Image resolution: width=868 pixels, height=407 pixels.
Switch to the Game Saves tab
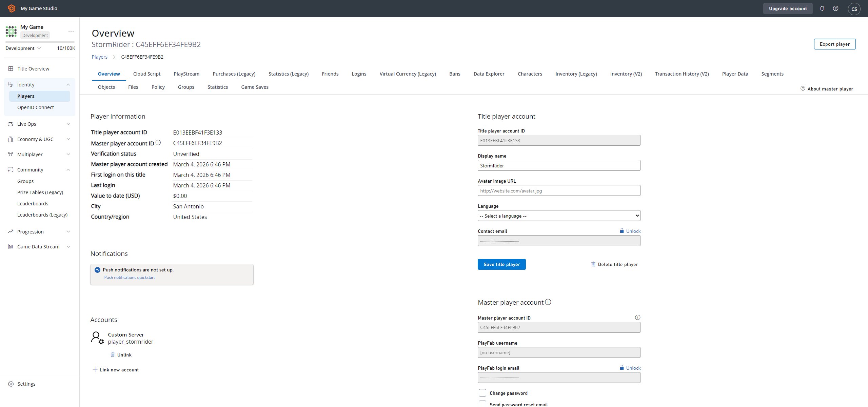tap(255, 87)
